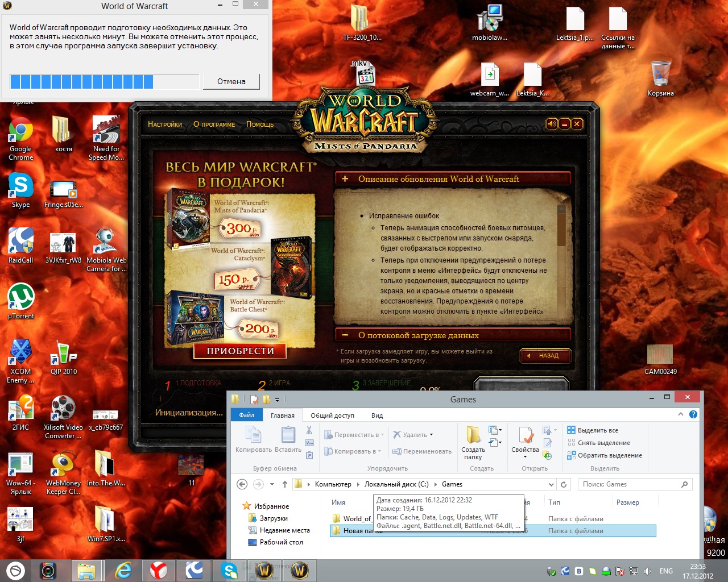Mute sound in the WoW launcher
728x582 pixels.
coord(552,124)
